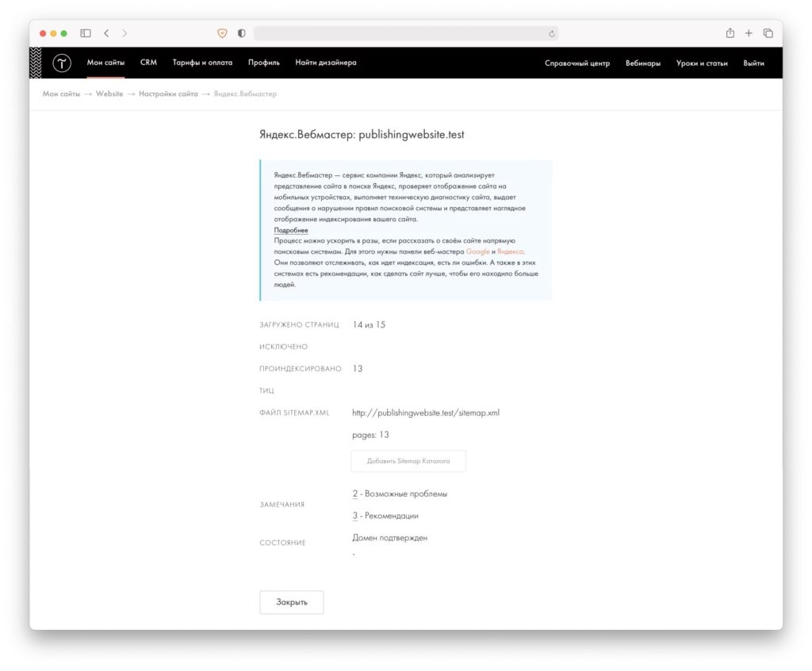Click 'Домен подтвержден' status text
812x671 pixels.
tap(390, 538)
